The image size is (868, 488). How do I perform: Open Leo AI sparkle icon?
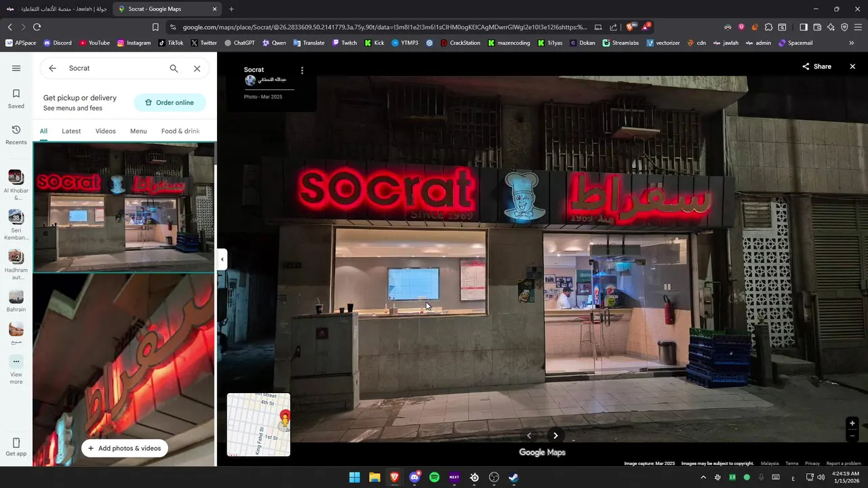[x=831, y=27]
